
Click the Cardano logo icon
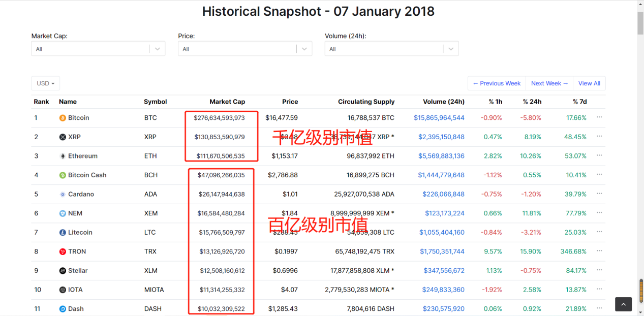[63, 194]
